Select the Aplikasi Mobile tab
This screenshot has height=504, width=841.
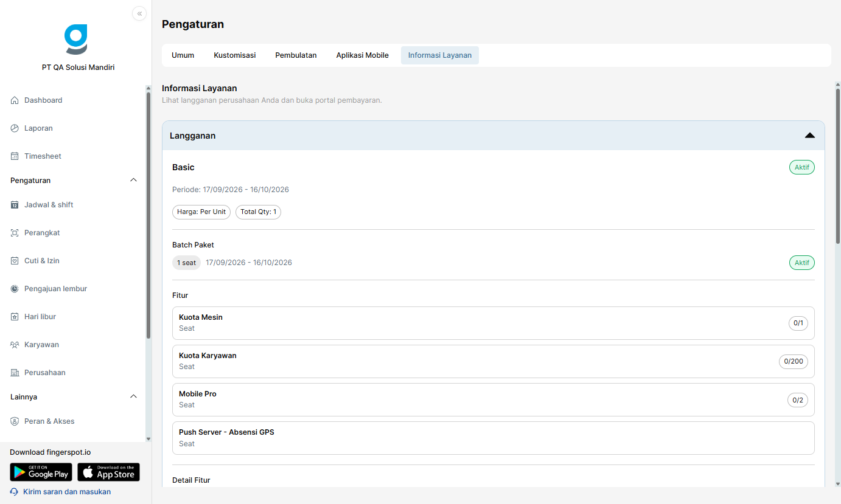coord(363,55)
